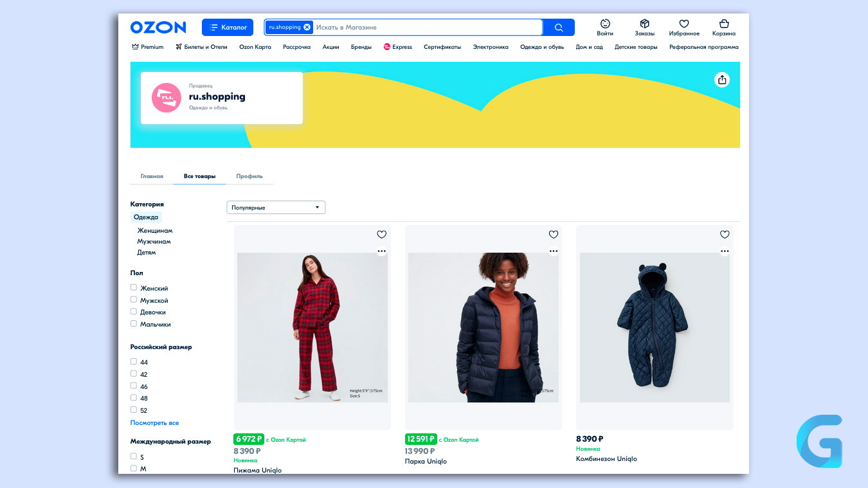Check the international size S checkbox

click(x=134, y=456)
